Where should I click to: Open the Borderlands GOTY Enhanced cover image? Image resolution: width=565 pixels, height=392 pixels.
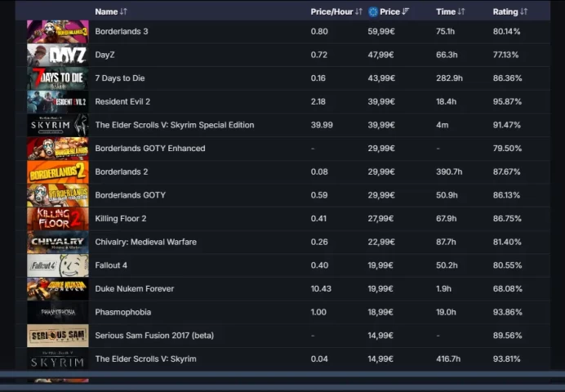pyautogui.click(x=58, y=149)
